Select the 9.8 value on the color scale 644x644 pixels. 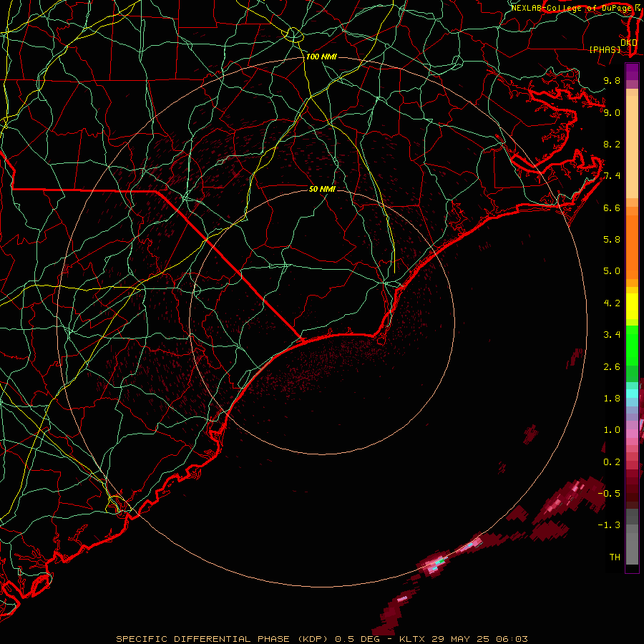click(612, 80)
